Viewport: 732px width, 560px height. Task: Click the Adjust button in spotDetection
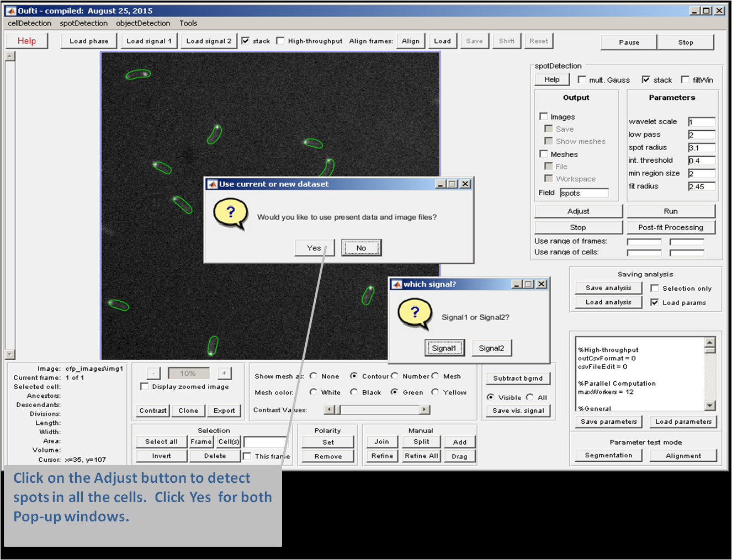pos(579,211)
